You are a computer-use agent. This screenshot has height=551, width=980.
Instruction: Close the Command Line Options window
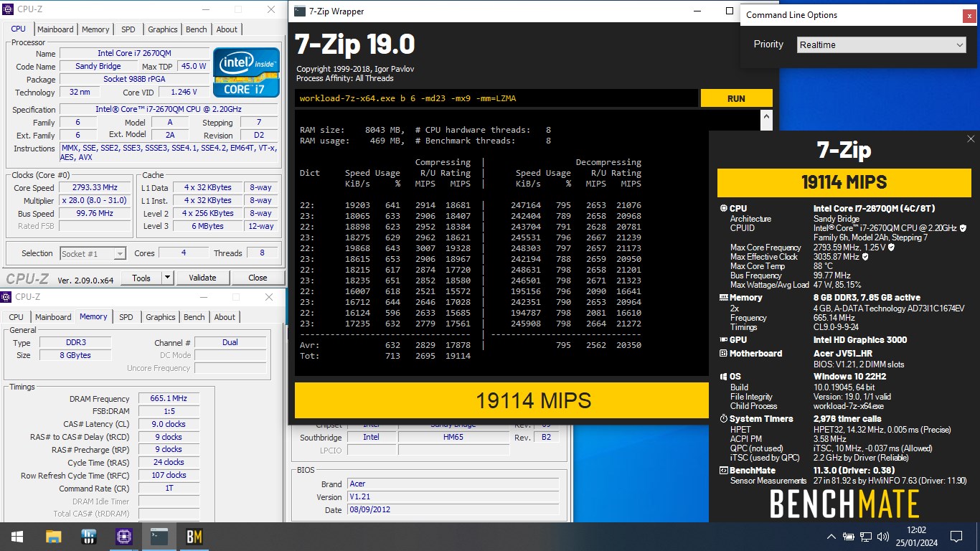[x=969, y=16]
